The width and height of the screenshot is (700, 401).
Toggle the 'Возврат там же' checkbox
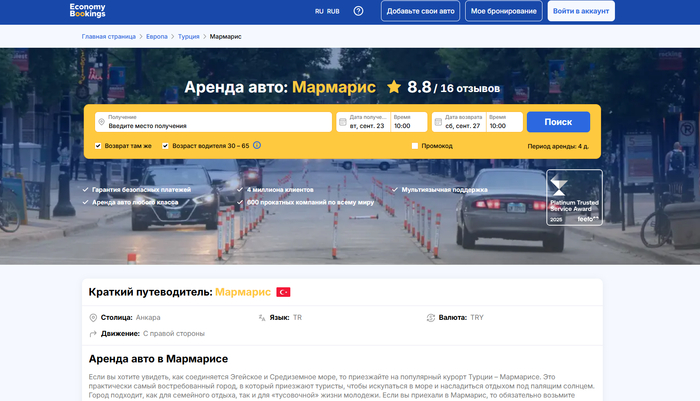coord(98,145)
